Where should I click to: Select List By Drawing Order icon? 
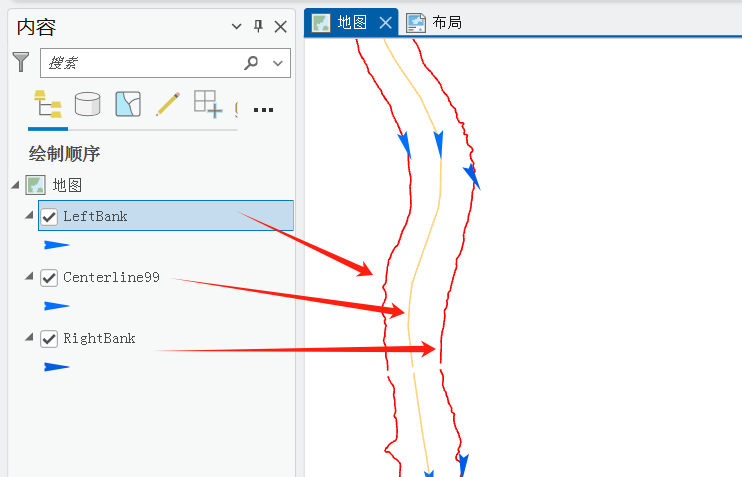point(48,104)
